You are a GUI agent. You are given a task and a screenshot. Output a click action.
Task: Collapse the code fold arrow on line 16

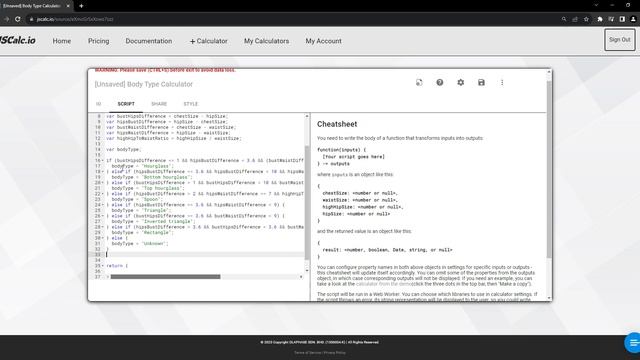(x=102, y=161)
